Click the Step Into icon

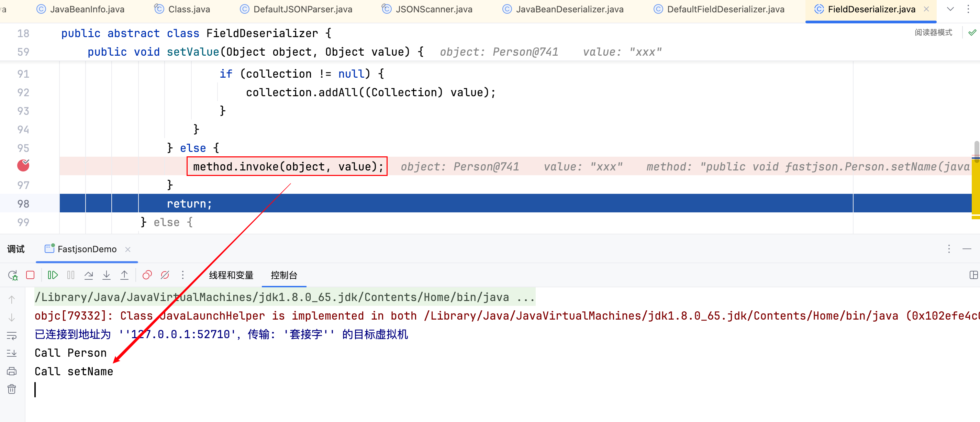(107, 275)
